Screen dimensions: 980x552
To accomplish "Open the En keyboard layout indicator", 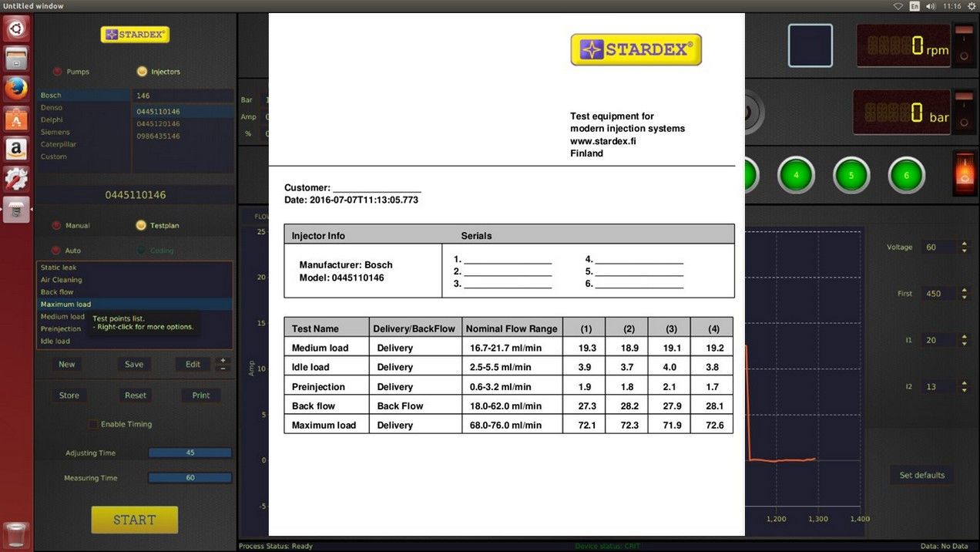I will coord(915,6).
